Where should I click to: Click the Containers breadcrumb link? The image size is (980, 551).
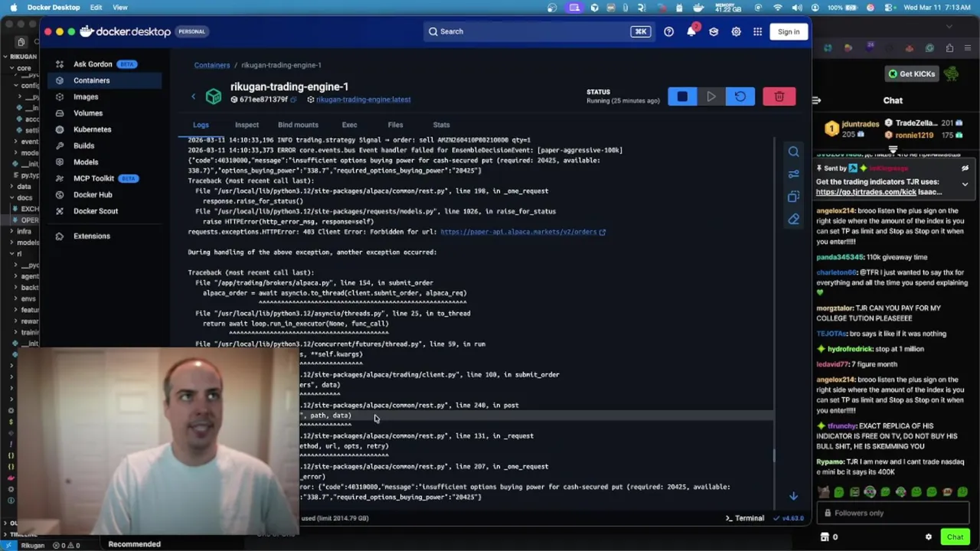tap(212, 65)
